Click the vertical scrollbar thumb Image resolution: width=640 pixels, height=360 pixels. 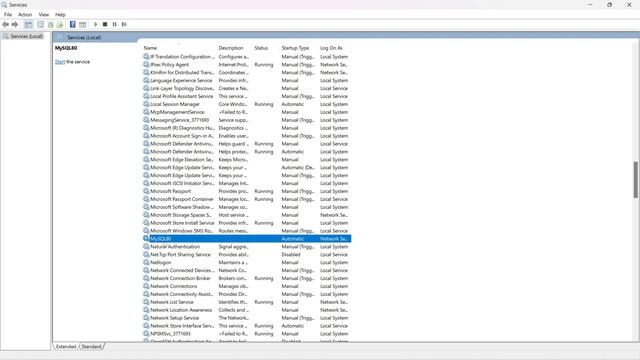pyautogui.click(x=636, y=180)
